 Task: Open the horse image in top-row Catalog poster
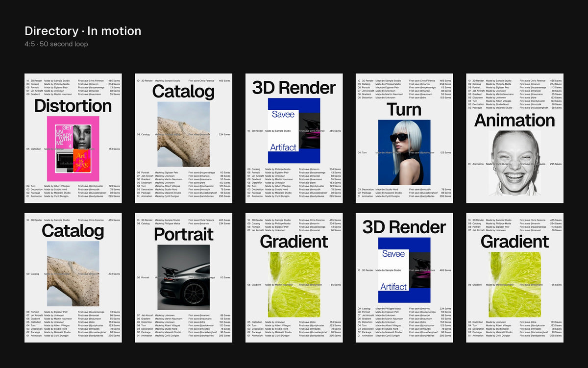(x=184, y=134)
